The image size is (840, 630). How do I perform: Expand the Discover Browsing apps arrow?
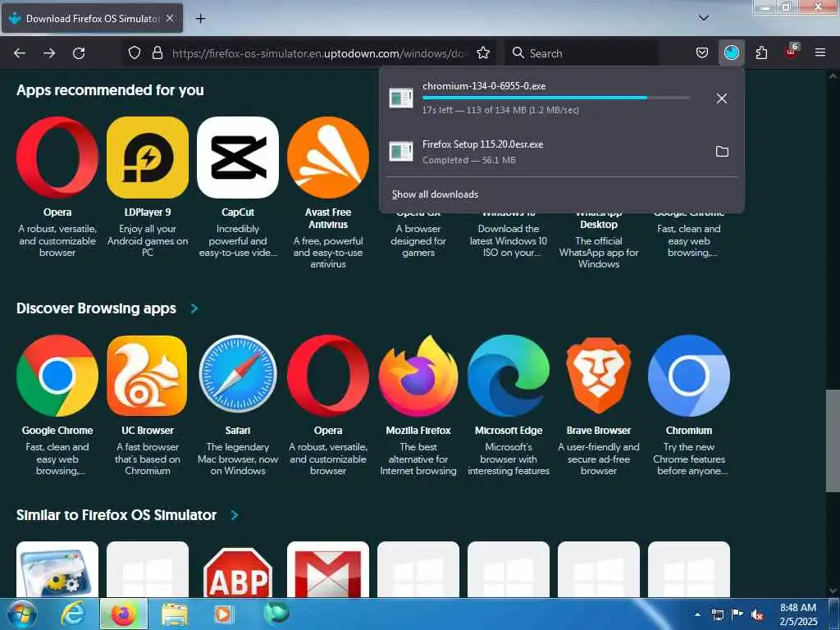tap(194, 308)
